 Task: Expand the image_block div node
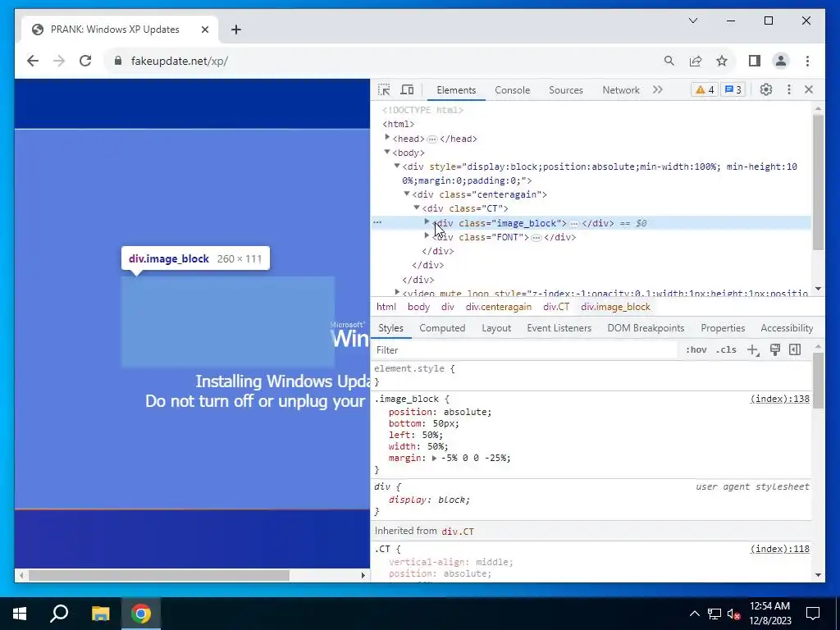[427, 221]
